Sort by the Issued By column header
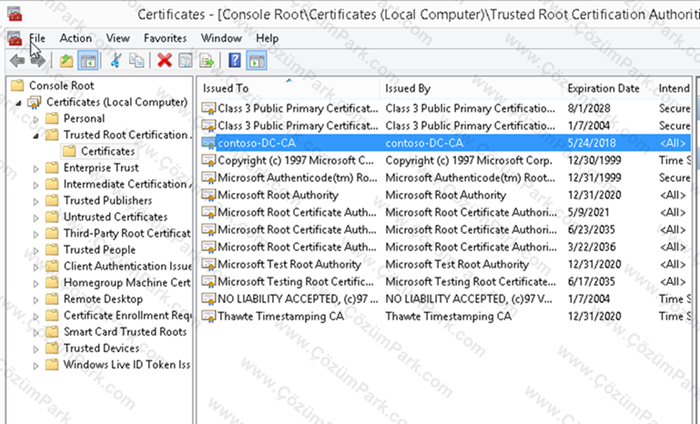This screenshot has width=700, height=424. tap(471, 88)
